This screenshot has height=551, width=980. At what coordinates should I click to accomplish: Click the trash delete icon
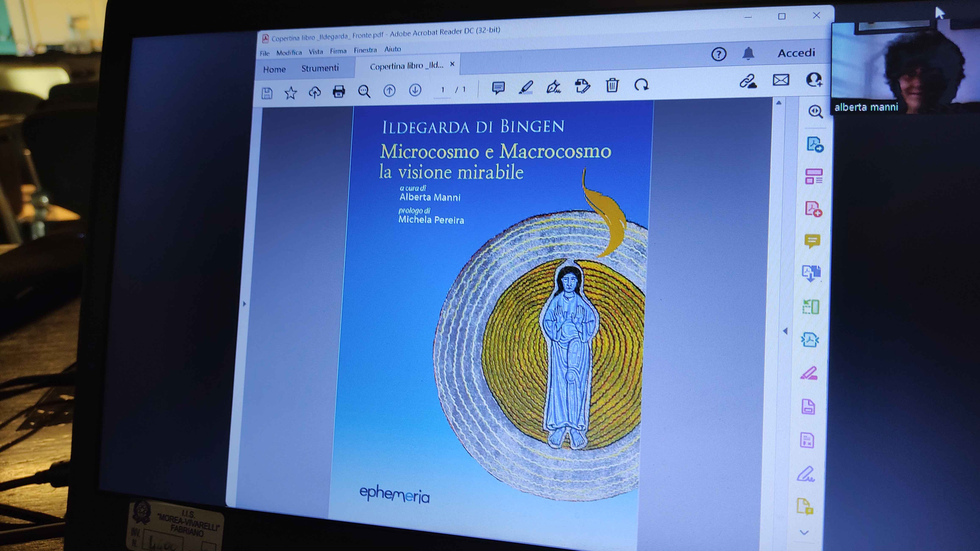coord(612,85)
